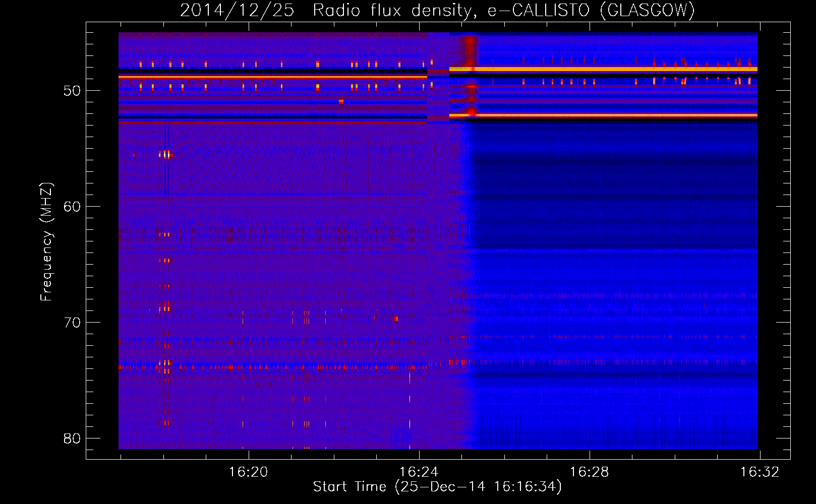Click the 50 frequency tick label
816x504 pixels.
pos(72,91)
